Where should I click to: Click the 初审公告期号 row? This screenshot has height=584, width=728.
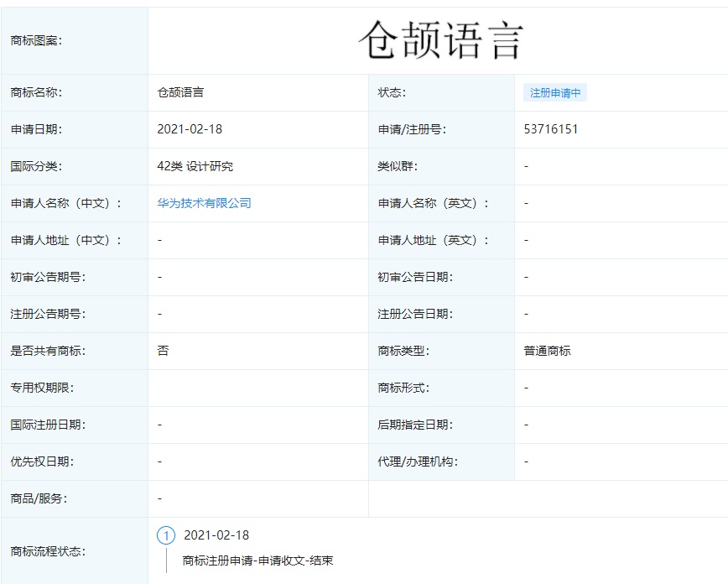click(x=48, y=277)
